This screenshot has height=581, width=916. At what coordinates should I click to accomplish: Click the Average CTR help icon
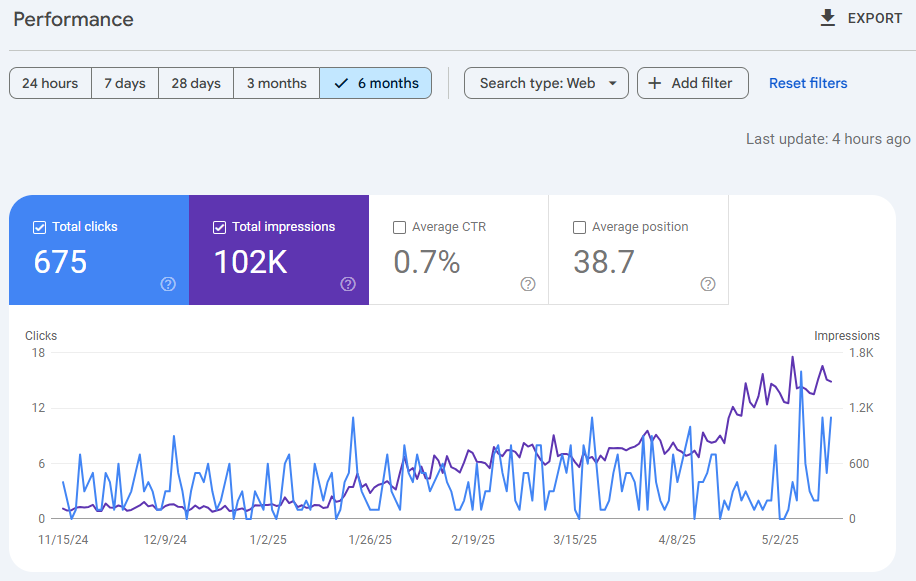click(527, 284)
